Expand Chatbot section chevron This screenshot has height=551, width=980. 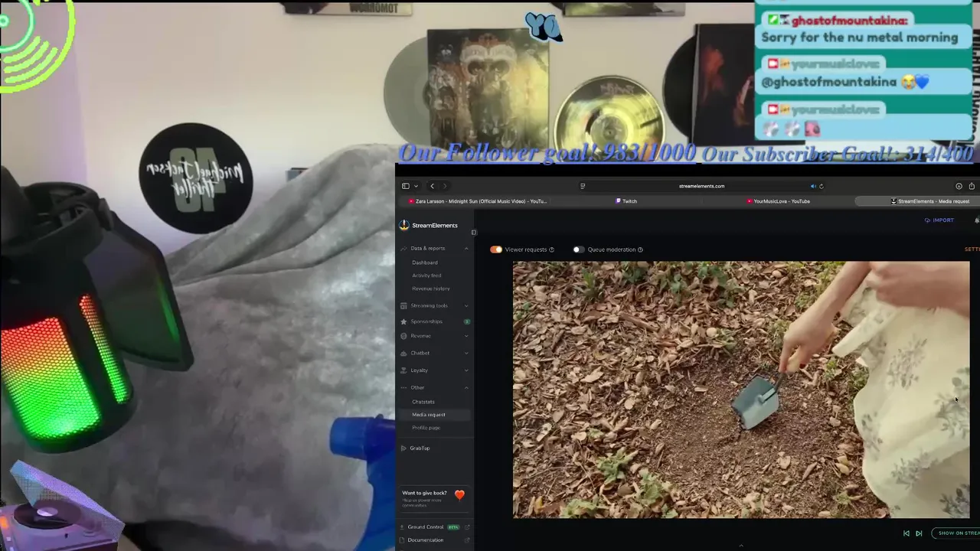(466, 354)
